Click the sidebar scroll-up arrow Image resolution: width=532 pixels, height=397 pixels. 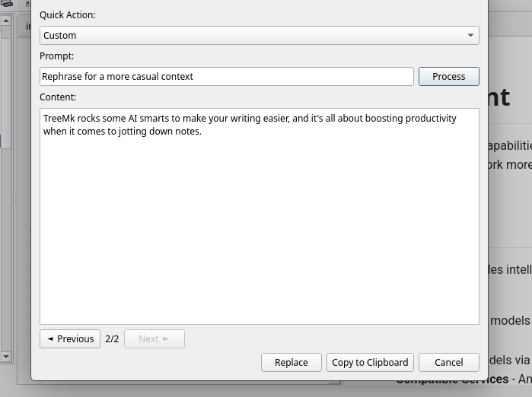click(x=5, y=21)
